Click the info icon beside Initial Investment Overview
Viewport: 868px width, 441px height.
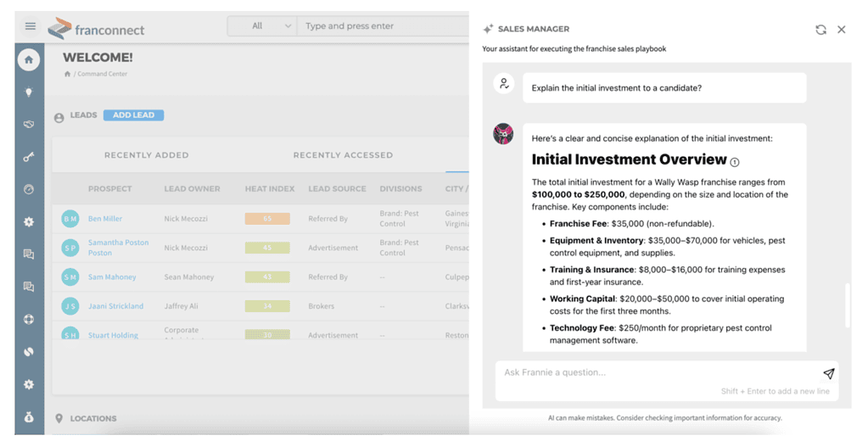point(735,162)
